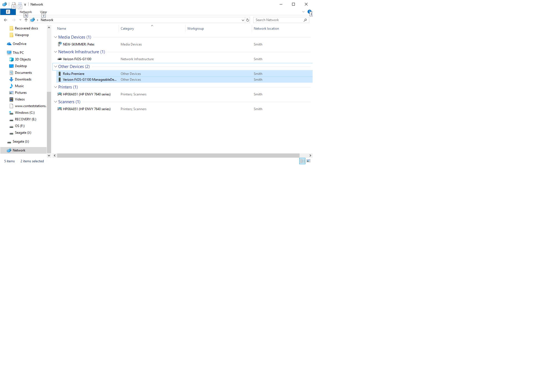Open Windows (C:) drive in sidebar

point(25,112)
